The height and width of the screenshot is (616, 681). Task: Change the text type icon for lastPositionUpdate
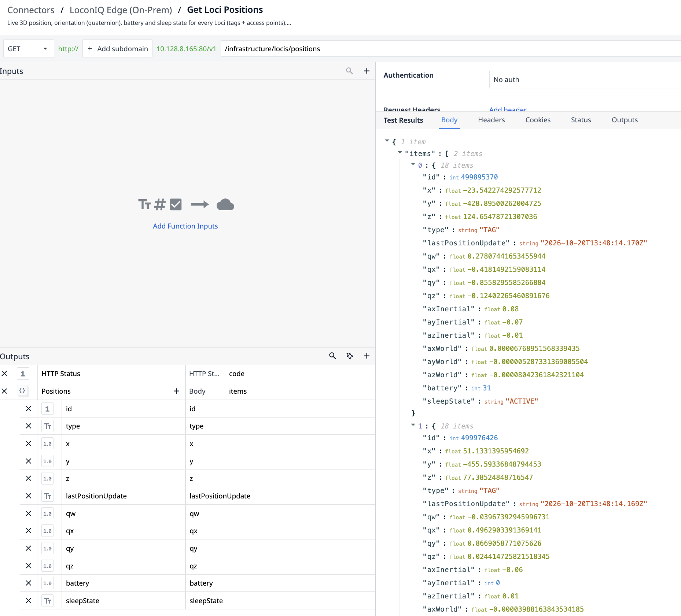coord(48,496)
